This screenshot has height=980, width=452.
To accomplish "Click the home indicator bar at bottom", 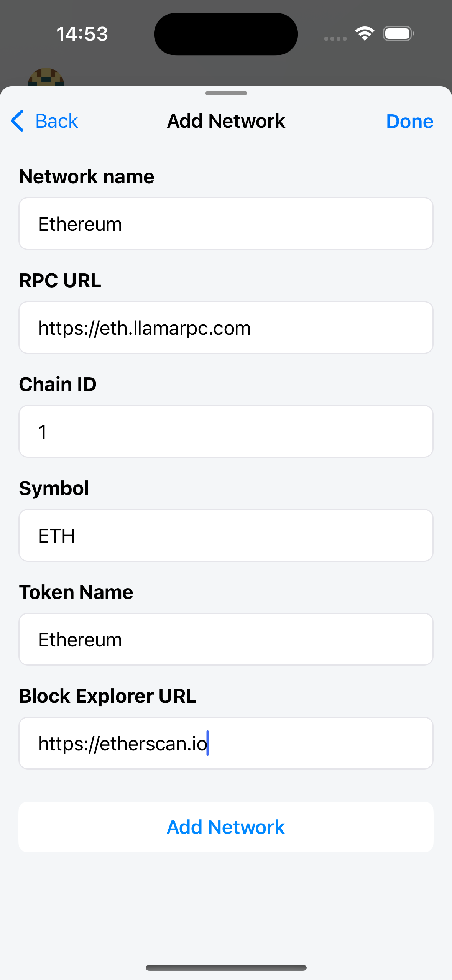I will [x=226, y=968].
